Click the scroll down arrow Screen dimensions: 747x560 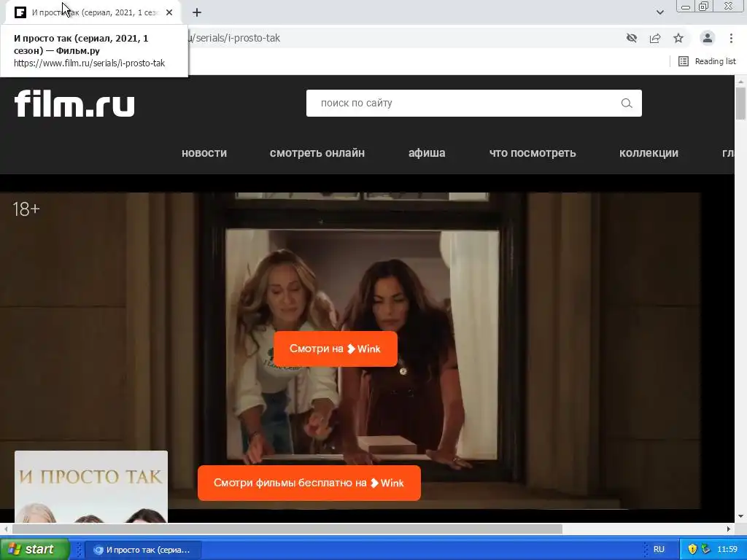coord(741,517)
